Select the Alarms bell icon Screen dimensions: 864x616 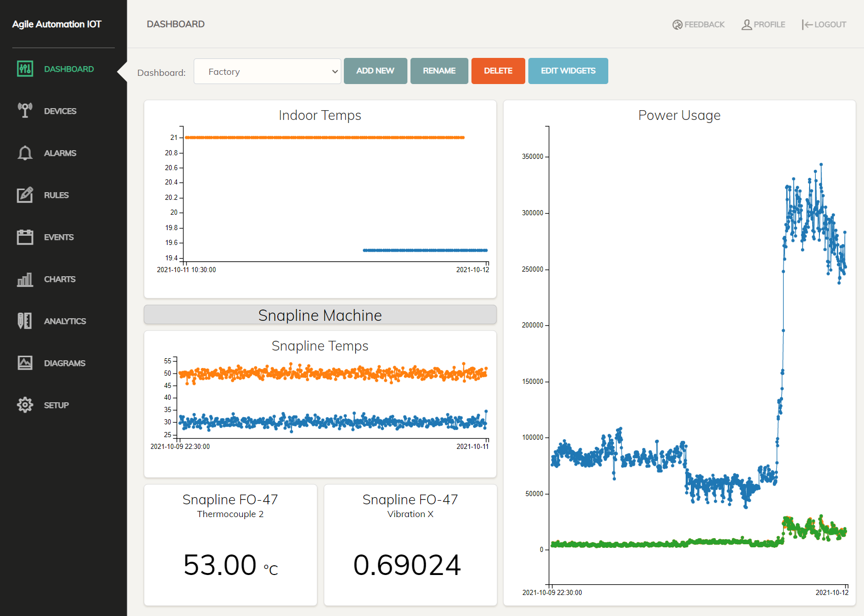pyautogui.click(x=25, y=153)
